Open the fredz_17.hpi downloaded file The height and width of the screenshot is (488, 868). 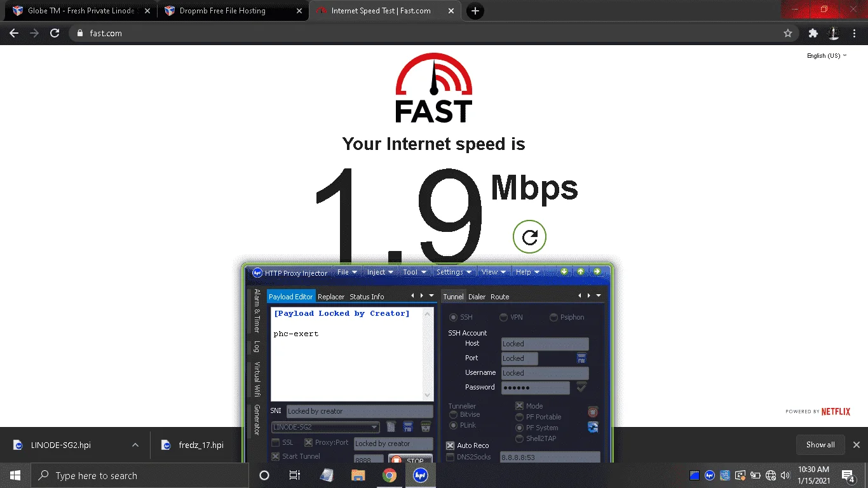(202, 445)
